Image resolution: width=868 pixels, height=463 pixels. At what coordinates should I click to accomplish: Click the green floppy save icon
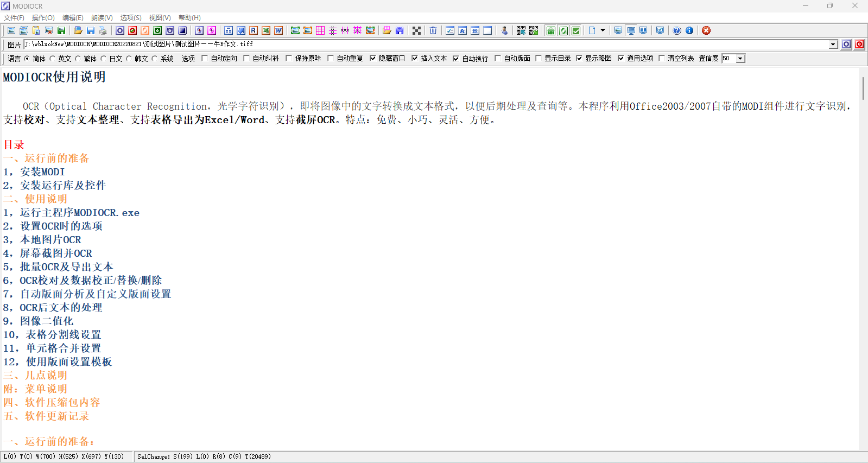61,30
